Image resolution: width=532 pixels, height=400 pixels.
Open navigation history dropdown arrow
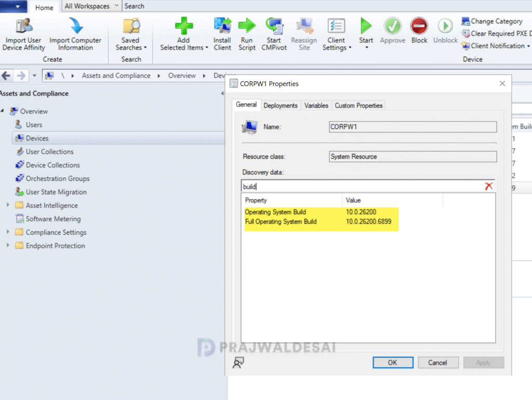(34, 75)
